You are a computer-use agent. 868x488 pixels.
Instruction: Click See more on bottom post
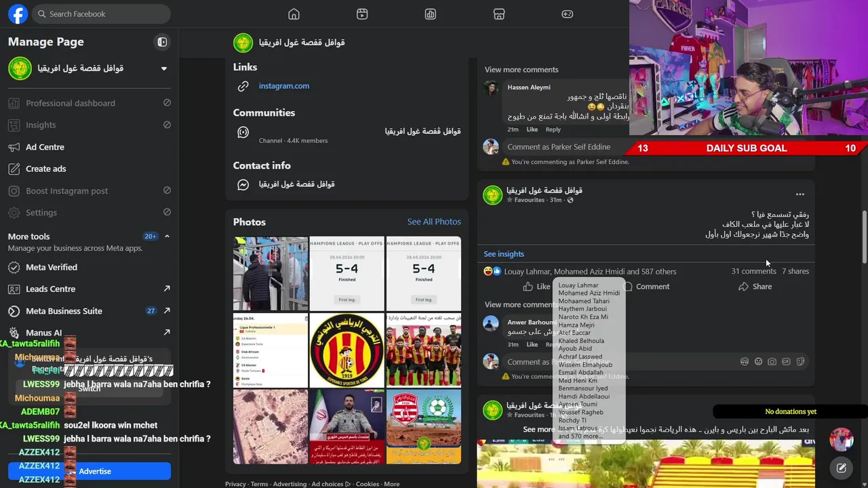tap(538, 429)
